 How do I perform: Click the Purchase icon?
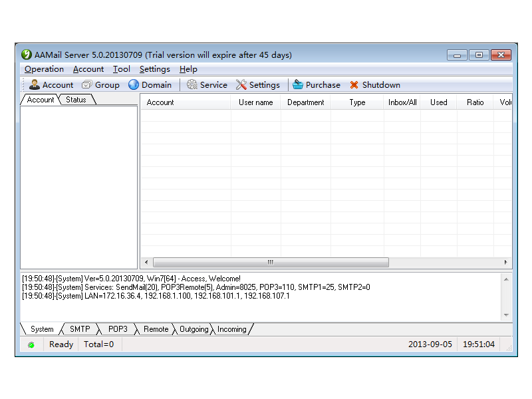[317, 84]
